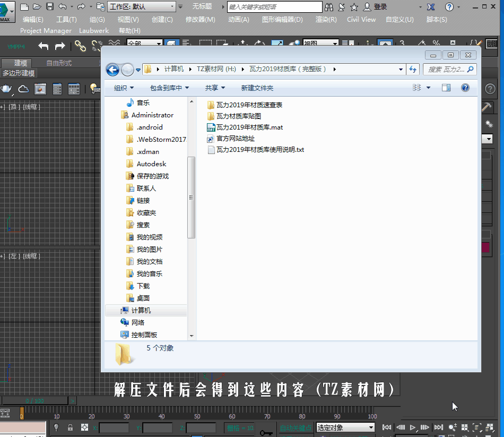Open the Explorer view options dropdown arrow
The height and width of the screenshot is (437, 504).
428,88
